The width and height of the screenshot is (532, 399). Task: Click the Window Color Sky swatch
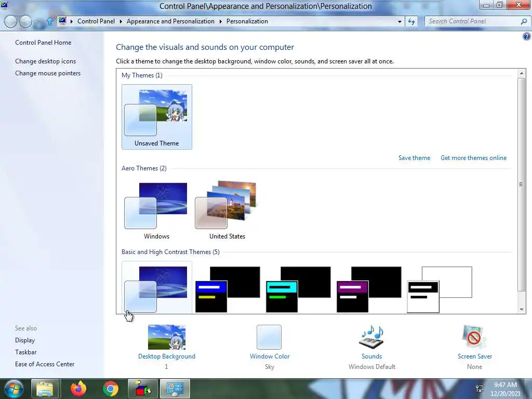click(x=269, y=337)
